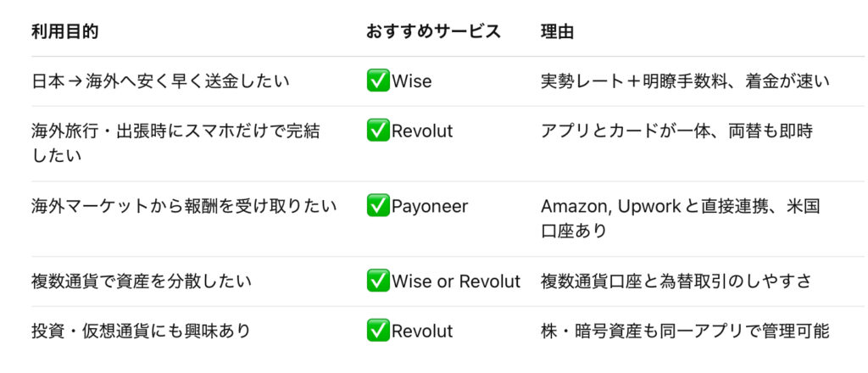Screen dimensions: 868x373
Task: Click the 利用目的 column header
Action: [x=65, y=32]
